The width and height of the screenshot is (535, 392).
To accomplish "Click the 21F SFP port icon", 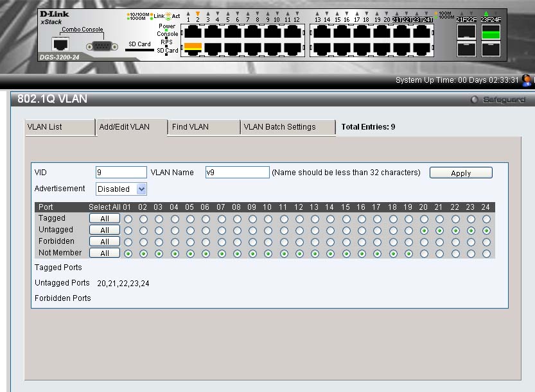I will click(x=466, y=33).
